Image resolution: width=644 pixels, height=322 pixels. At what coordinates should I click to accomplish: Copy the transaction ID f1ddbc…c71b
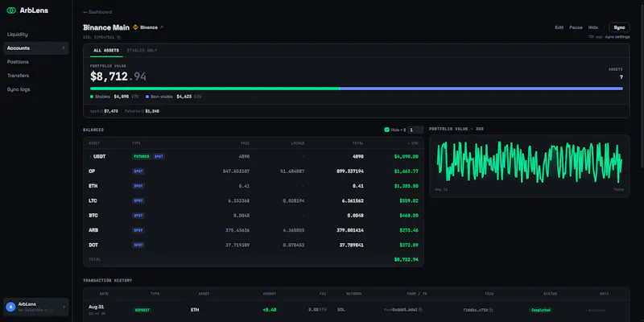coord(491,310)
